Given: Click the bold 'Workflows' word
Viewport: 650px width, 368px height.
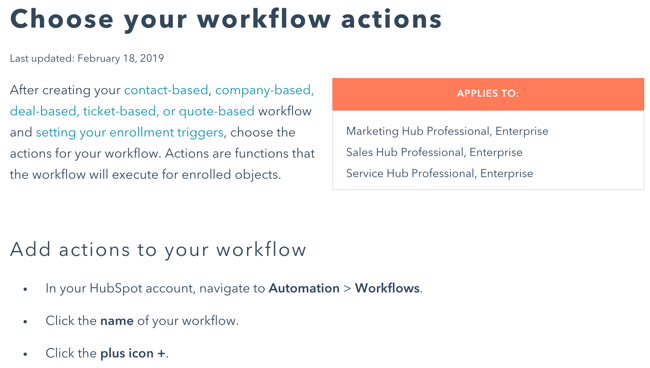Looking at the screenshot, I should (x=387, y=288).
